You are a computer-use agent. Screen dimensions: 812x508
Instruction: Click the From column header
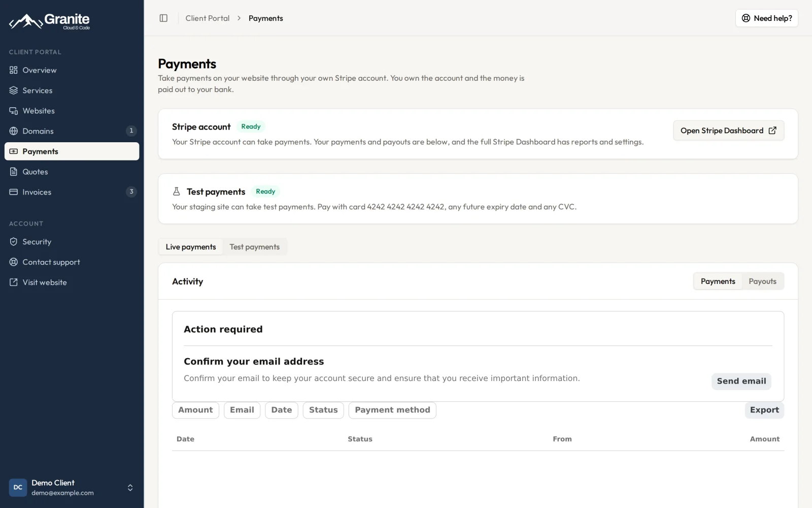click(x=562, y=439)
